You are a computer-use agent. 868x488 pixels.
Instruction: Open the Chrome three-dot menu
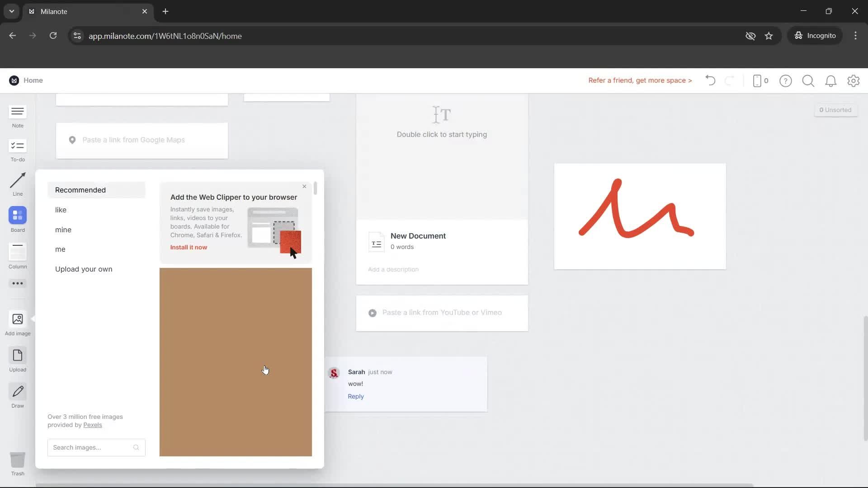point(855,36)
